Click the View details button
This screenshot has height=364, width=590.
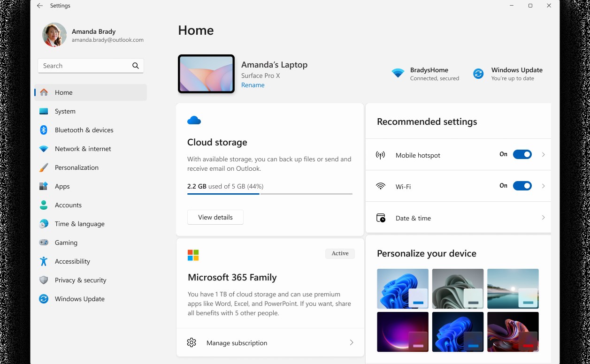[215, 217]
